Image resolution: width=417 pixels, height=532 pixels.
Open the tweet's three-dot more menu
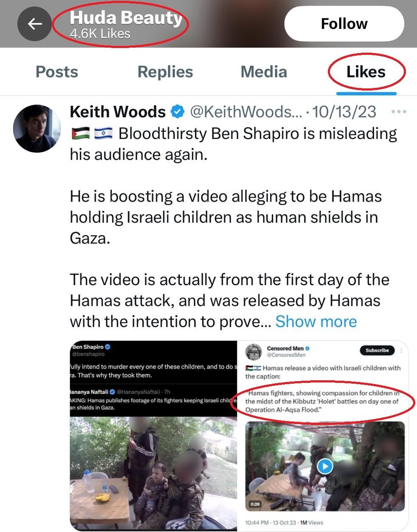click(x=398, y=112)
